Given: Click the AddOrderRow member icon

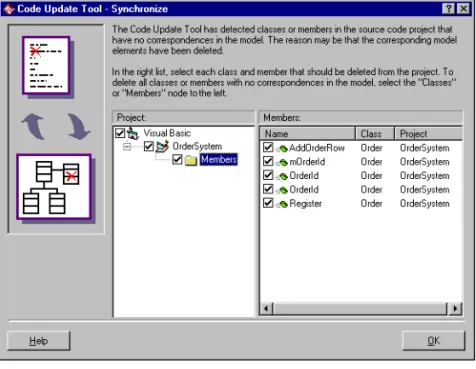Looking at the screenshot, I should (282, 148).
